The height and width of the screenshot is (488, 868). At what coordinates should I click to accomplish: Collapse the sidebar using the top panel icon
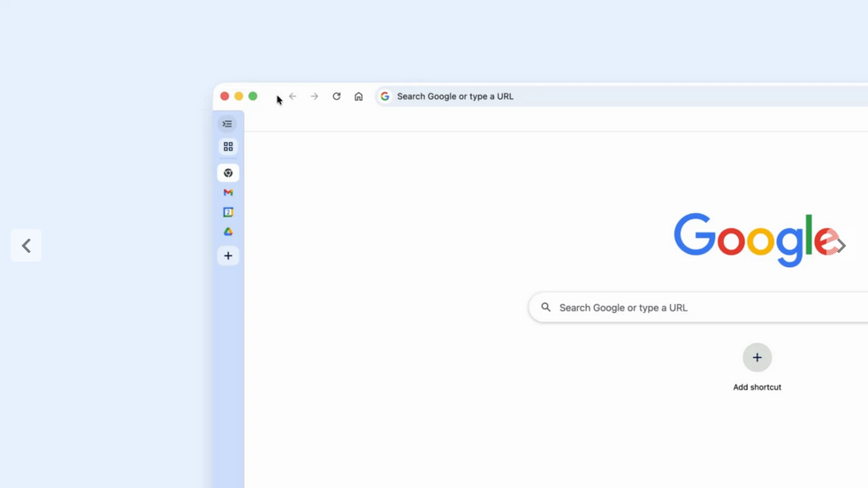(227, 124)
